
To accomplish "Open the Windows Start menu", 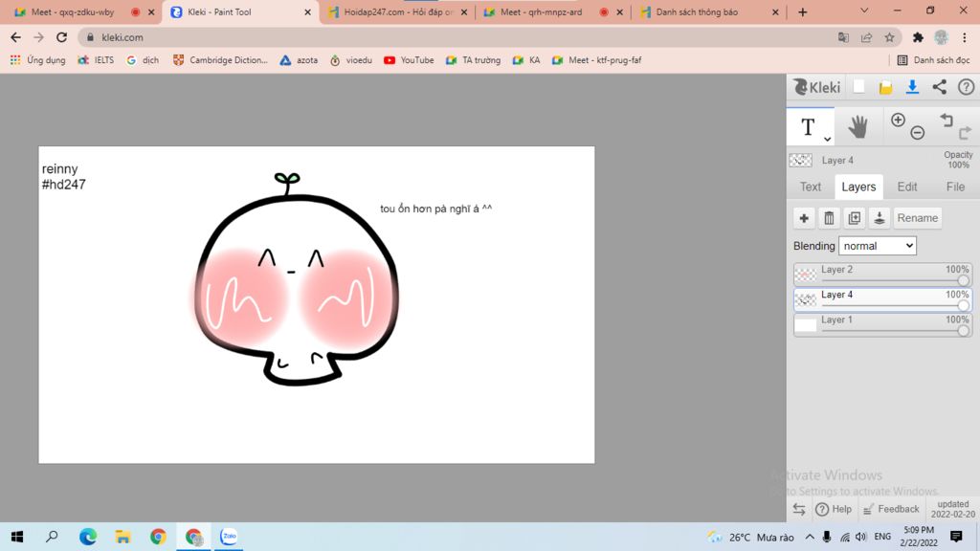I will pyautogui.click(x=17, y=537).
